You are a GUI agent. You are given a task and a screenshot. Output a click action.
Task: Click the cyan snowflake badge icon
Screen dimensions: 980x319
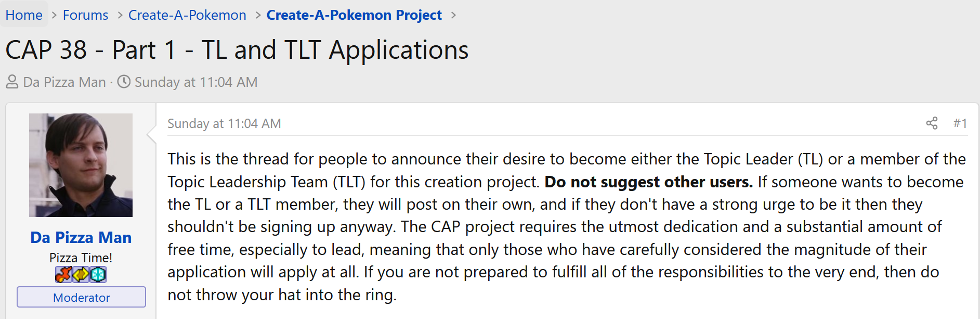pyautogui.click(x=98, y=274)
